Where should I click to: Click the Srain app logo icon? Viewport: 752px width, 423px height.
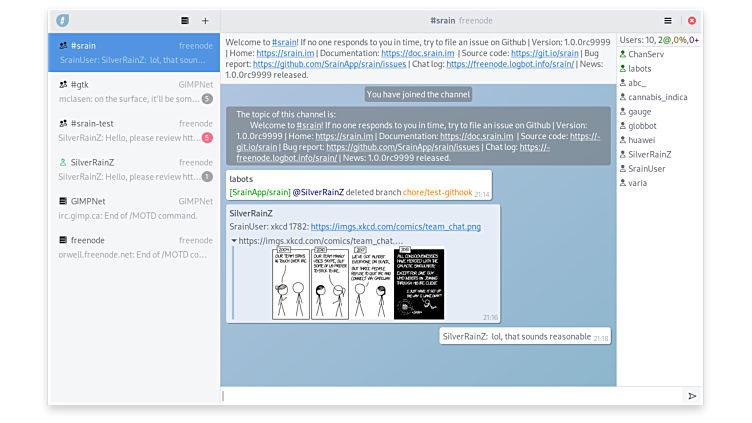coord(63,20)
